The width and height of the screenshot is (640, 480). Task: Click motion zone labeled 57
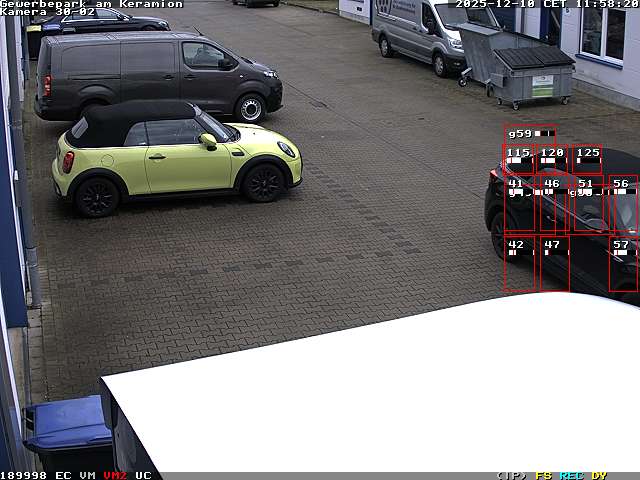pos(623,264)
